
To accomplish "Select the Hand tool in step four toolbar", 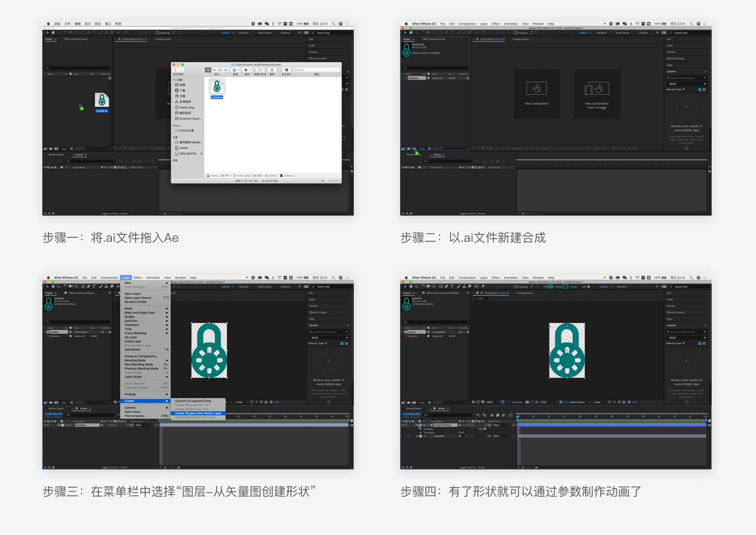I will [x=411, y=287].
